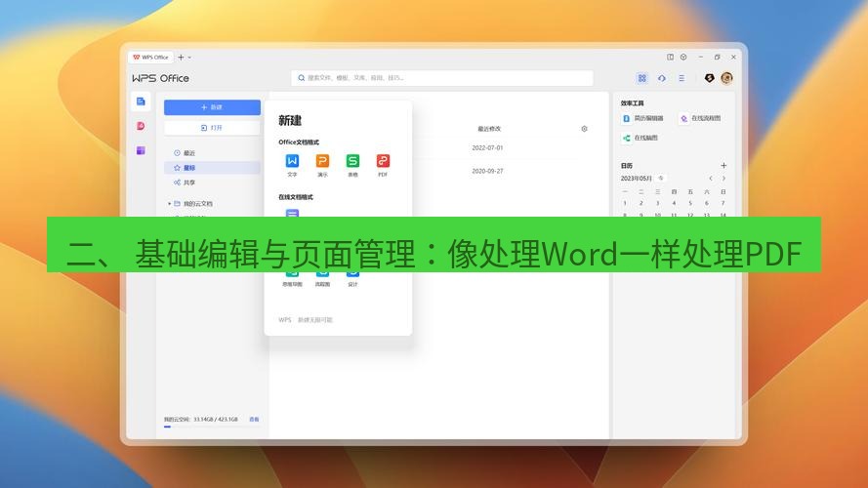868x488 pixels.
Task: Open the documents icon in the left rail
Action: tap(141, 102)
